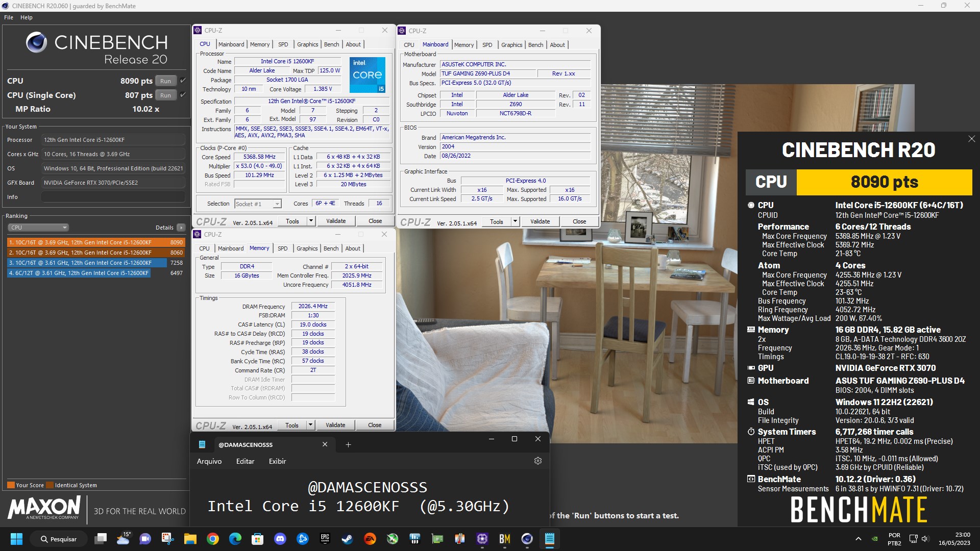Open volume control in system tray

[925, 539]
